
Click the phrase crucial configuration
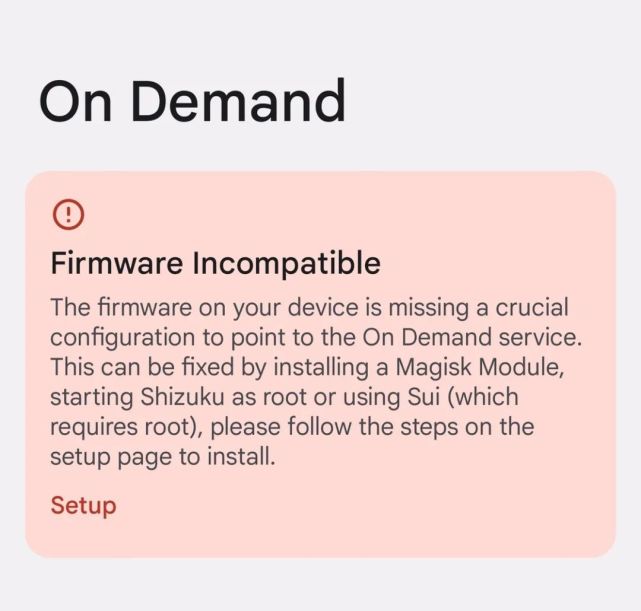(x=309, y=322)
